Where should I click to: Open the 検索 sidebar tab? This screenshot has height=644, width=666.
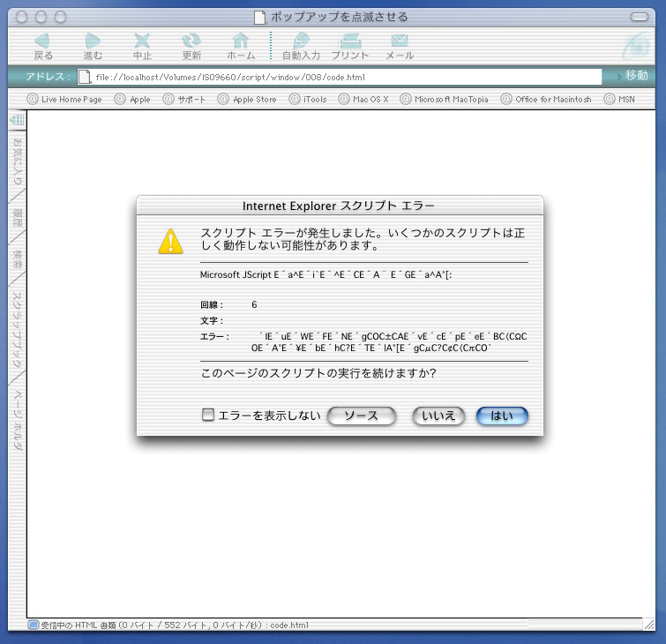17,259
